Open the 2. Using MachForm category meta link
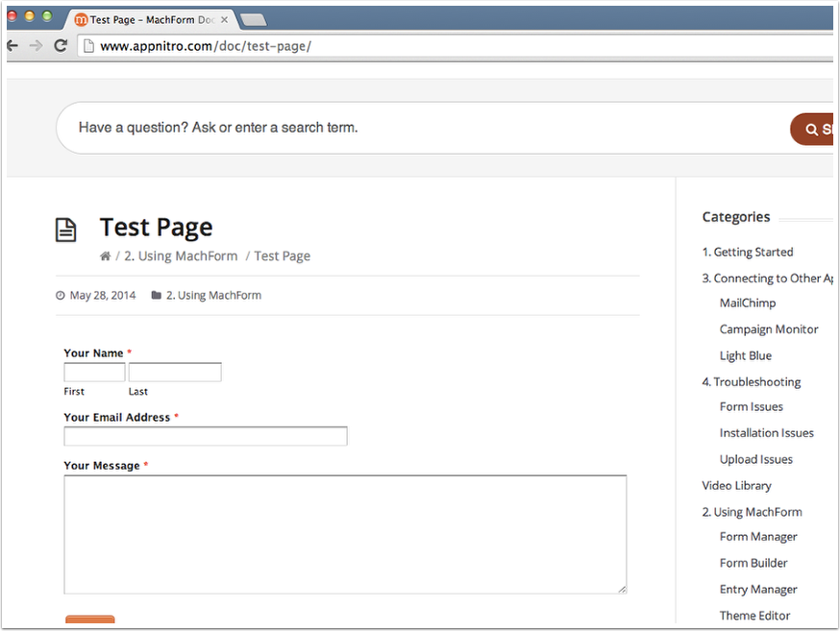The height and width of the screenshot is (631, 840). coord(213,296)
